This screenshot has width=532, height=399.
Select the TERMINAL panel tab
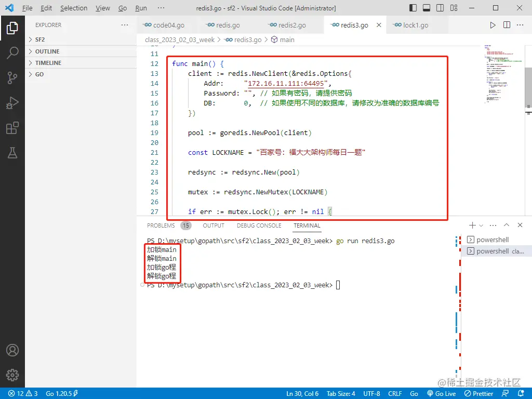coord(307,225)
